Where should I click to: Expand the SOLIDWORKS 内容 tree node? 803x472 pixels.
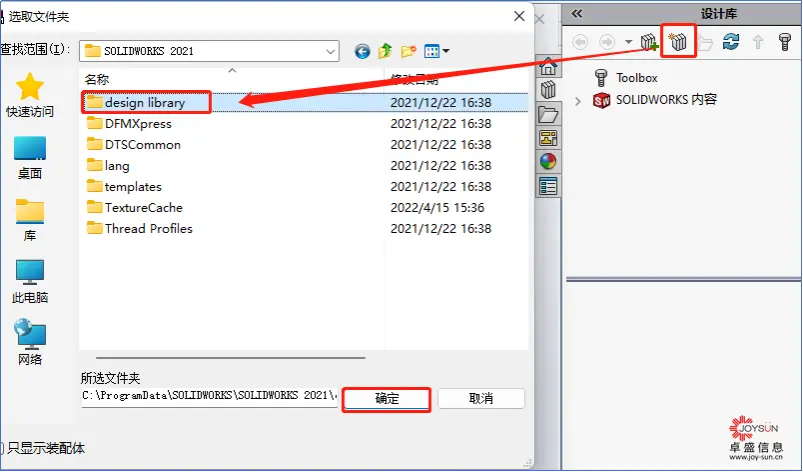pyautogui.click(x=578, y=101)
